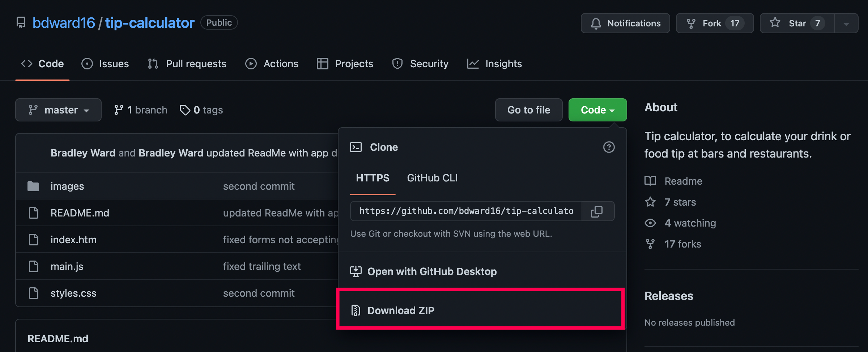
Task: Click Open with GitHub Desktop
Action: point(482,271)
